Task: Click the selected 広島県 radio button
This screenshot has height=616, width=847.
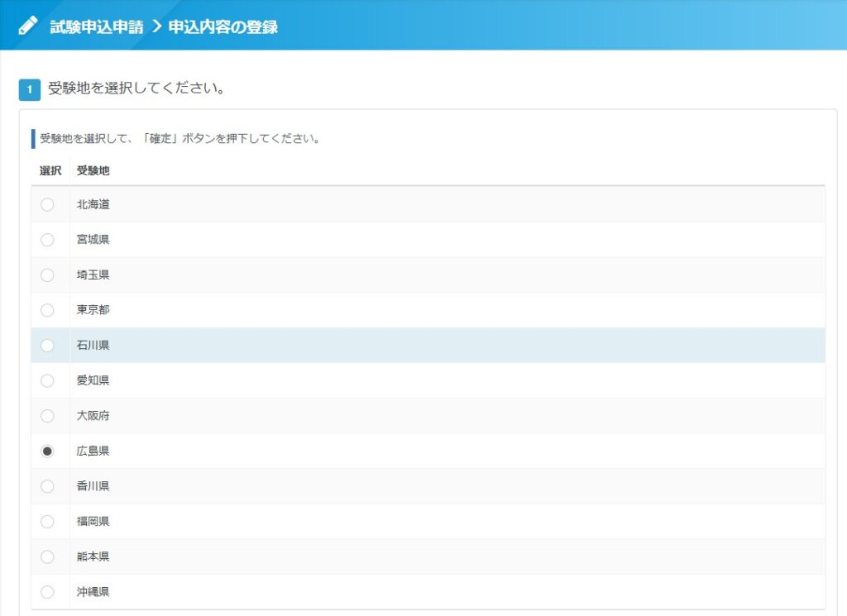Action: [x=47, y=451]
